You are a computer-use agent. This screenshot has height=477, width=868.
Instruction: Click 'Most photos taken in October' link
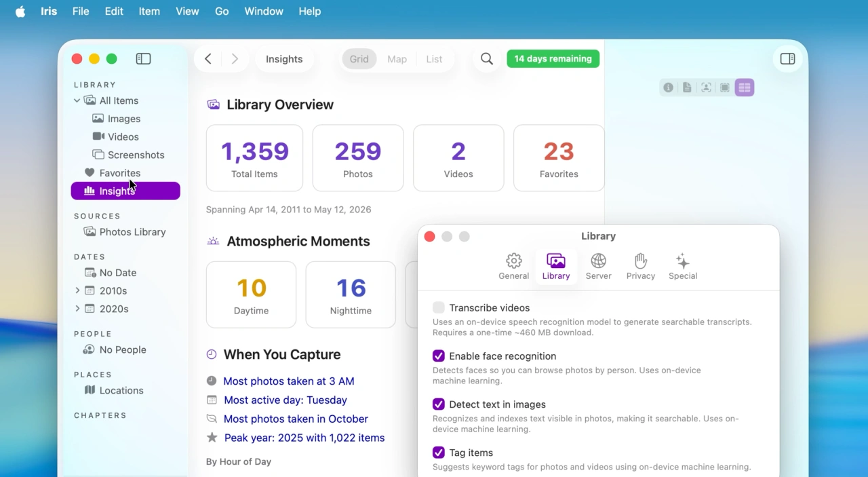click(296, 419)
